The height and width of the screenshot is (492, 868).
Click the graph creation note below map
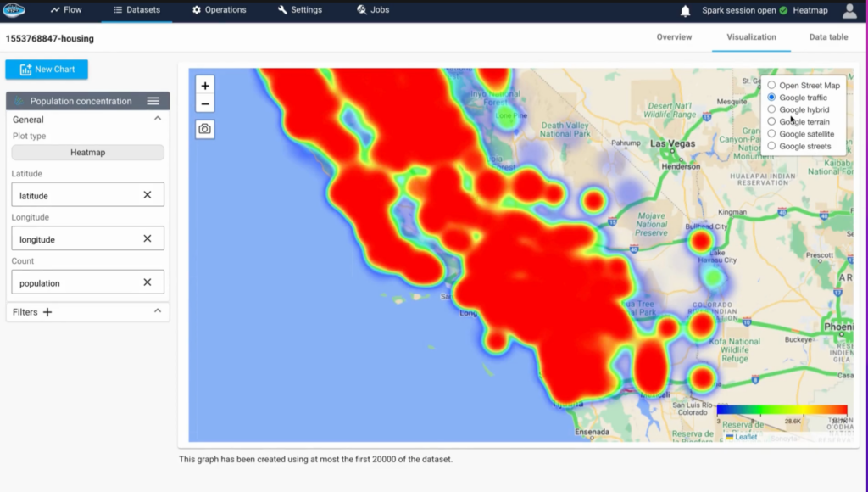click(x=315, y=459)
